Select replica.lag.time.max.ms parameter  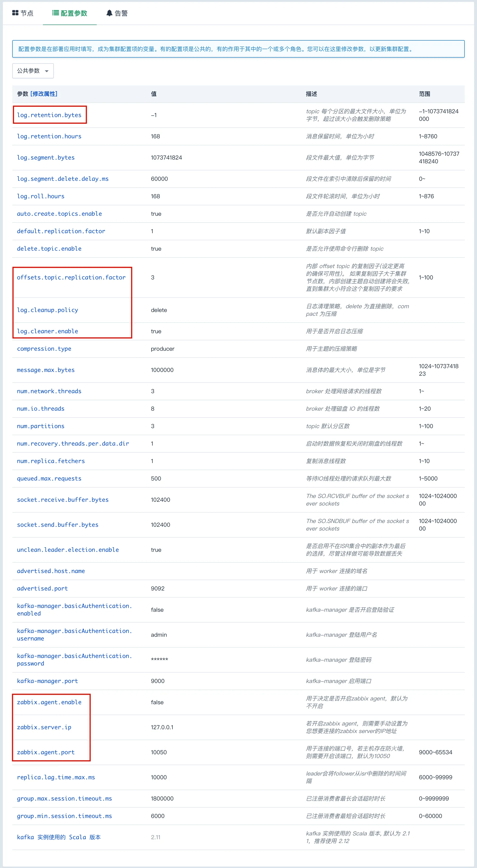[56, 777]
